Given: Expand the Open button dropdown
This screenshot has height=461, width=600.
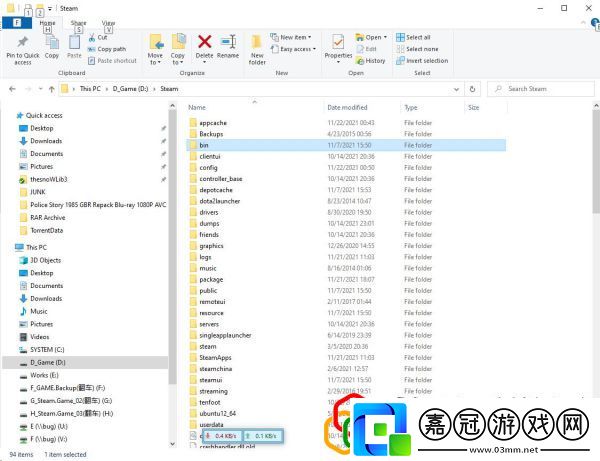Looking at the screenshot, I should point(385,37).
